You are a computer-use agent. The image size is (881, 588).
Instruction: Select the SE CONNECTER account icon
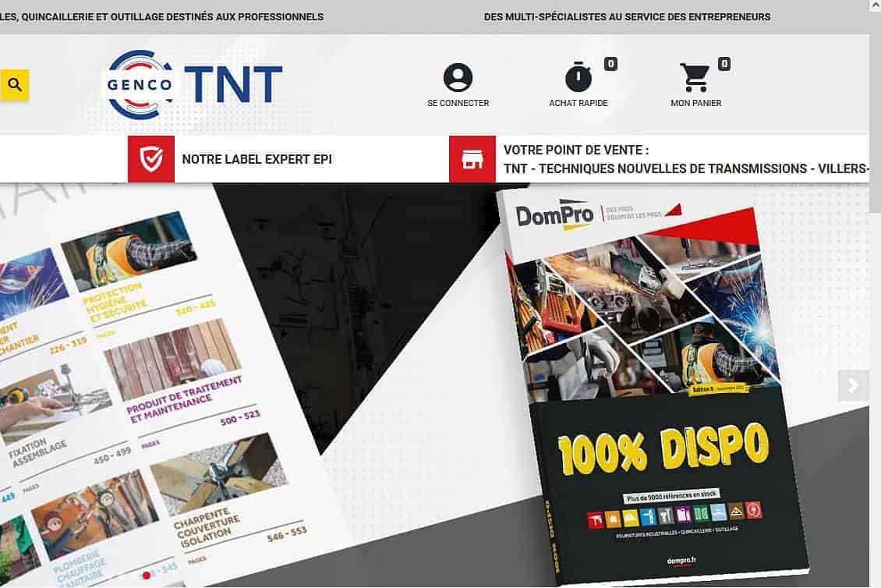click(458, 76)
